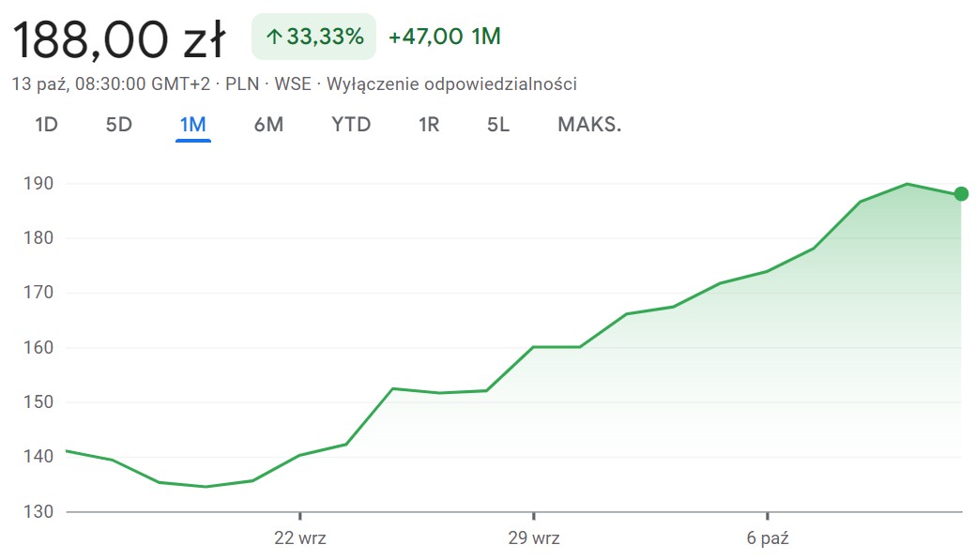Click the up arrow in percentage badge
976x560 pixels.
[274, 38]
